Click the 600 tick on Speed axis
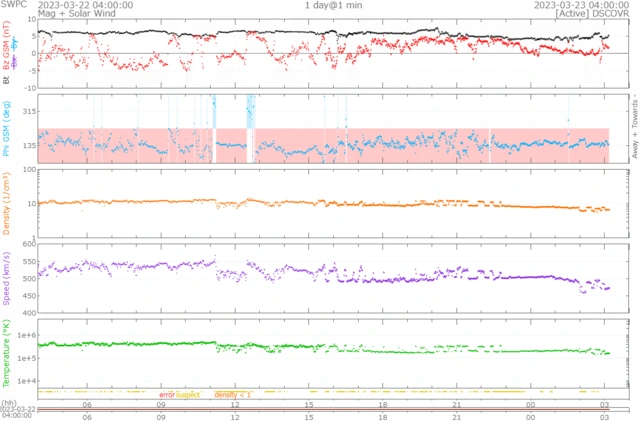The height and width of the screenshot is (421, 640). [x=29, y=244]
